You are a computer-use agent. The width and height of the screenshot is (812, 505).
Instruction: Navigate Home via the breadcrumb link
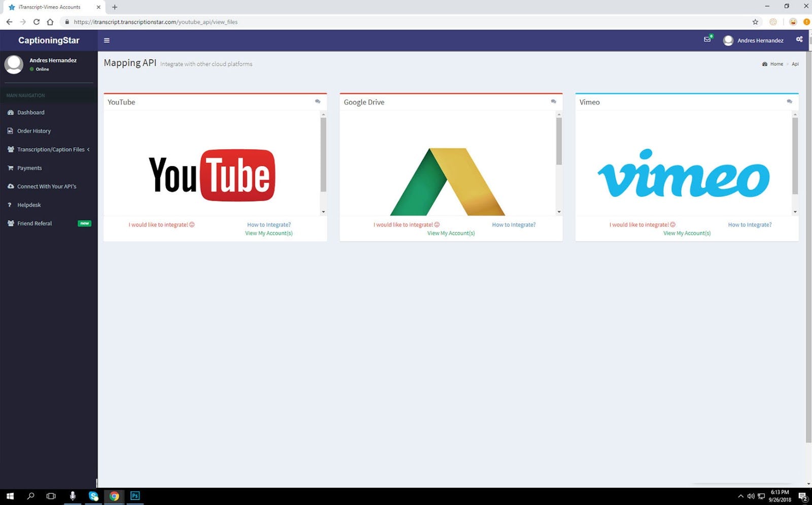pos(775,64)
